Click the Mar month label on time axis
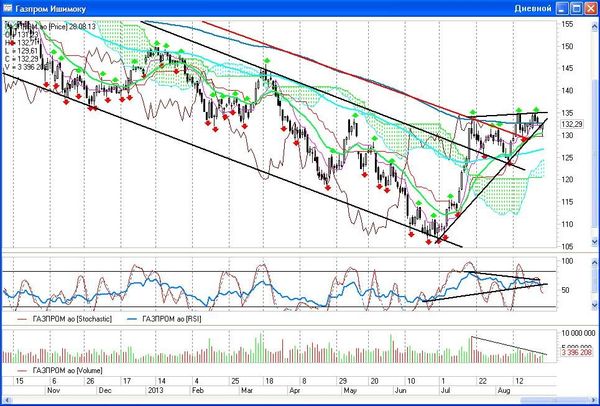This screenshot has height=406, width=600. (x=247, y=390)
